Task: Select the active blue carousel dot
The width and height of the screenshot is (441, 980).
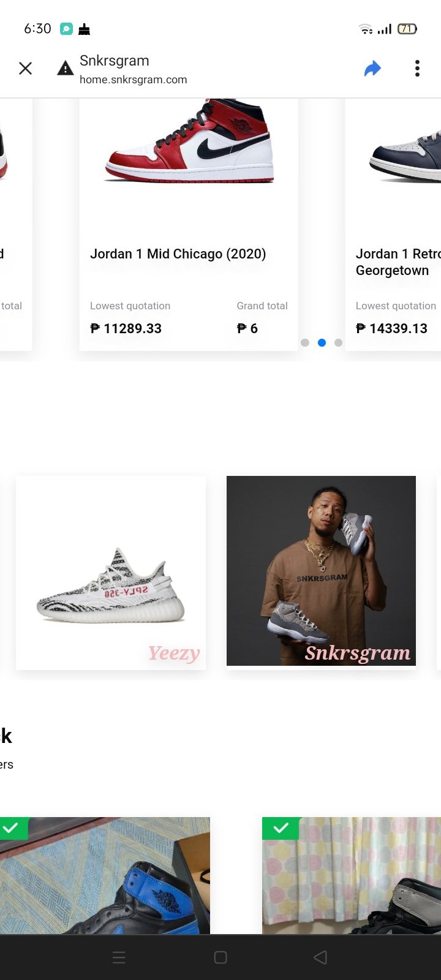Action: [x=322, y=343]
